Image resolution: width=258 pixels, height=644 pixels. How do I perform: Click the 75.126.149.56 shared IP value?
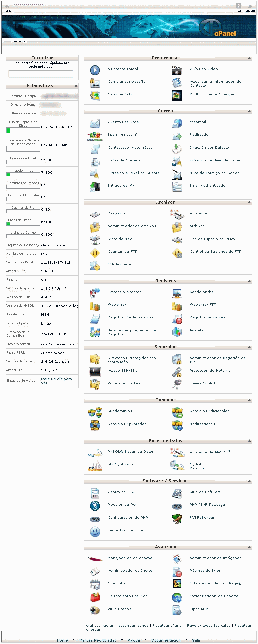pyautogui.click(x=55, y=334)
